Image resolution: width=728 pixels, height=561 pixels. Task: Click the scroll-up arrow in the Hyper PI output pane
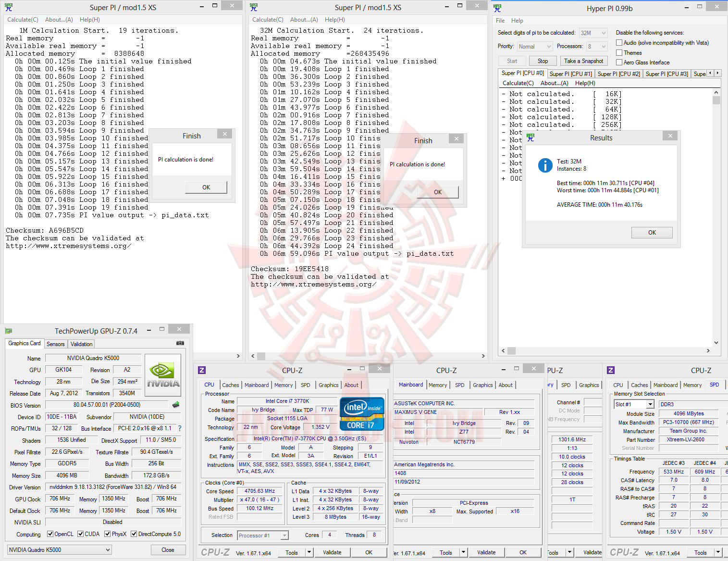coord(716,92)
